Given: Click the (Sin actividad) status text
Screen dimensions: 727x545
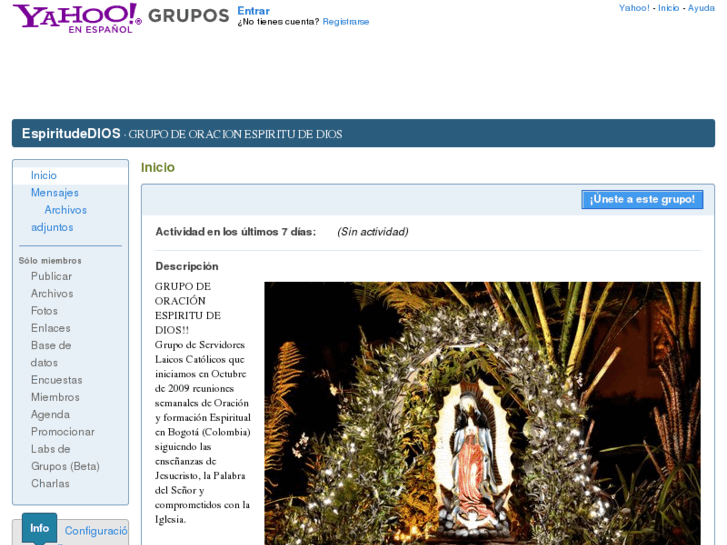Looking at the screenshot, I should point(373,231).
